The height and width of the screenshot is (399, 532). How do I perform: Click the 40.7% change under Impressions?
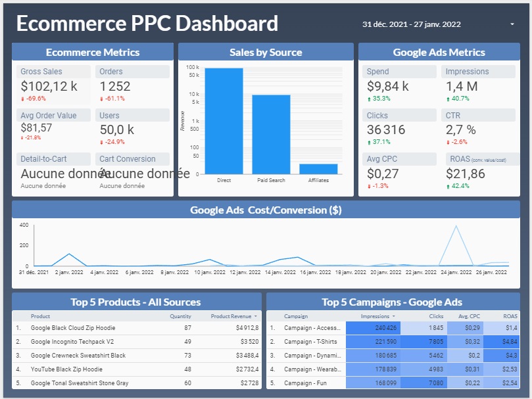[x=458, y=99]
